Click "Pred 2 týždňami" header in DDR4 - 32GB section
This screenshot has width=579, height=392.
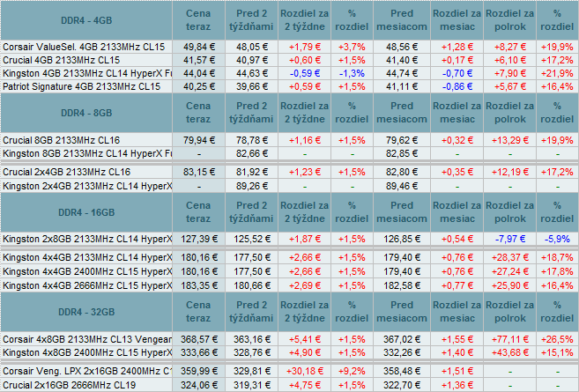251,312
